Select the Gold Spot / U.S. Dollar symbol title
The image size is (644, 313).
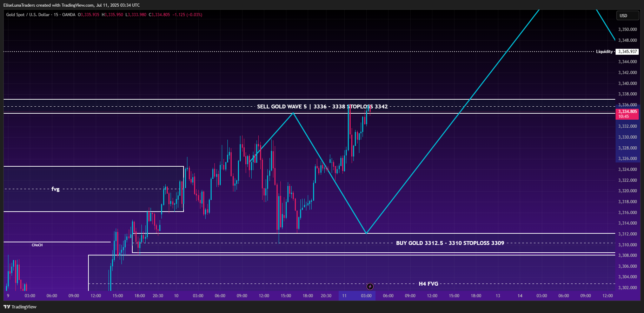[x=28, y=15]
